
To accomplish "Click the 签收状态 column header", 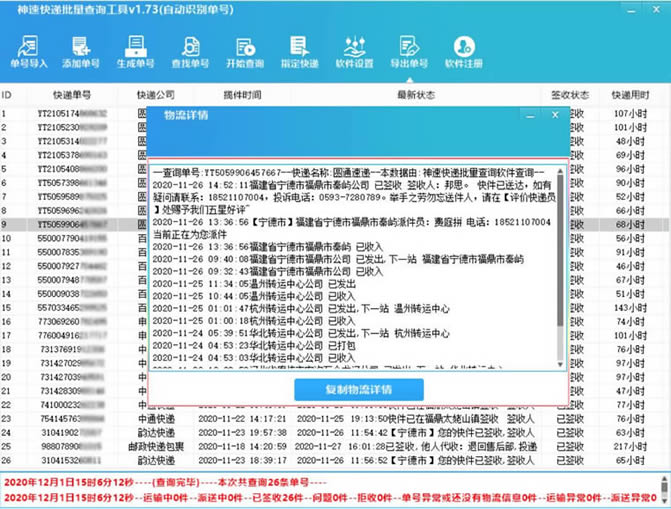I will click(x=571, y=95).
